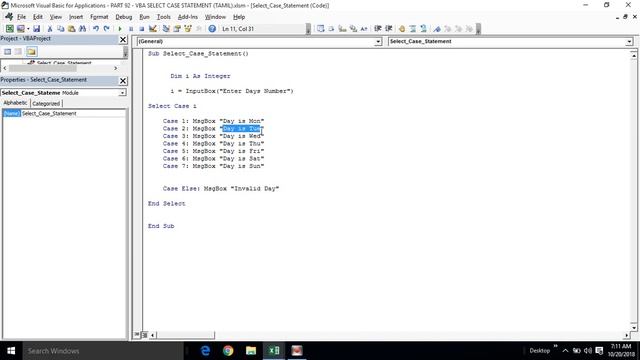This screenshot has height=360, width=640.
Task: Open the Help menu
Action: click(x=239, y=17)
